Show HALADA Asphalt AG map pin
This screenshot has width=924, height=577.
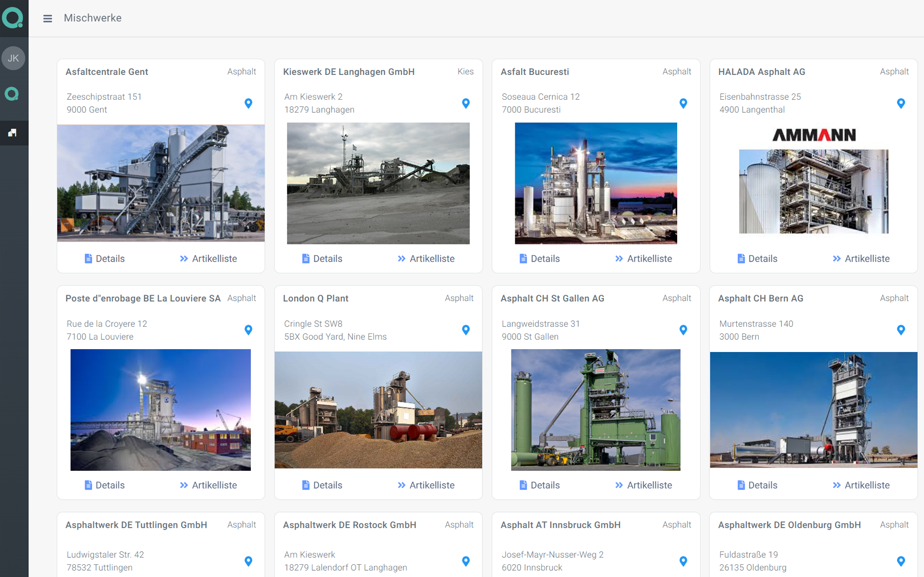[901, 104]
